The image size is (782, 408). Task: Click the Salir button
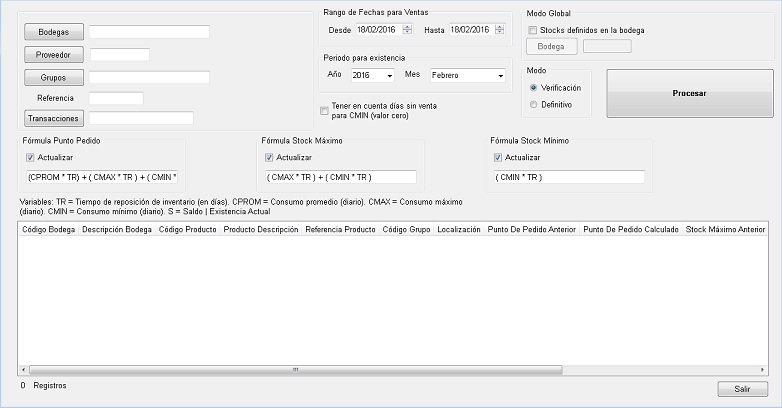(x=742, y=389)
